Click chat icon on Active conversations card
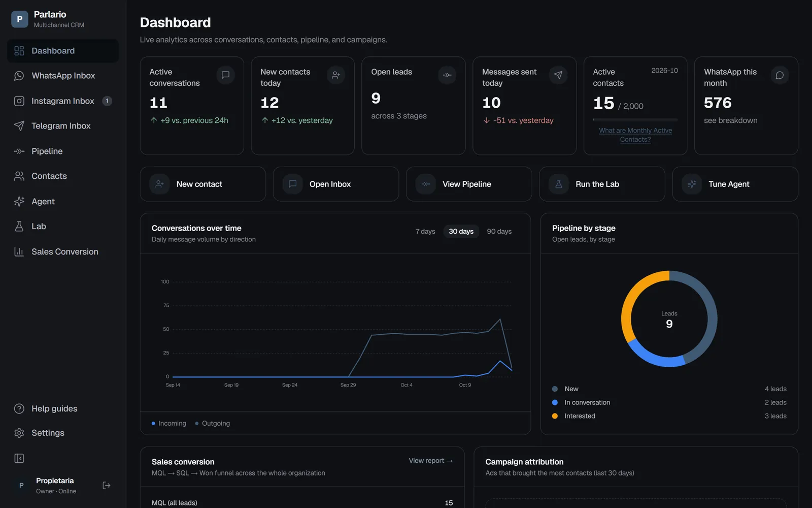Viewport: 812px width, 508px height. 225,75
